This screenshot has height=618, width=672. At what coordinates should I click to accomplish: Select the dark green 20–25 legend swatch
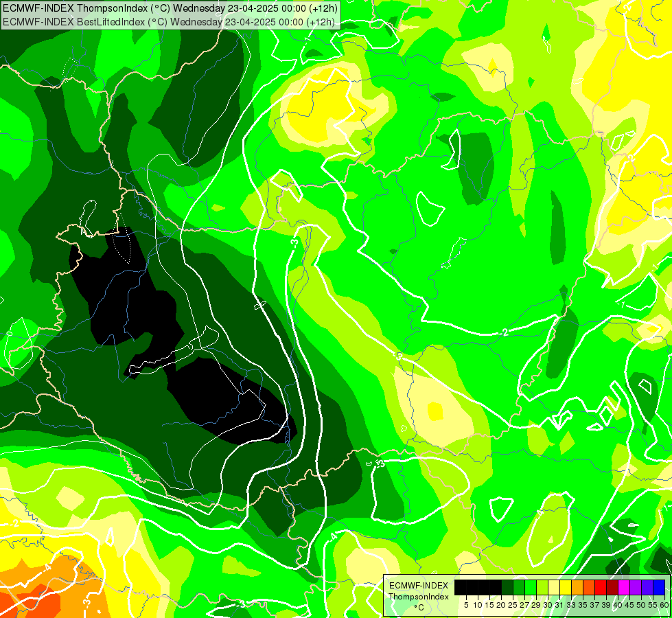(507, 587)
